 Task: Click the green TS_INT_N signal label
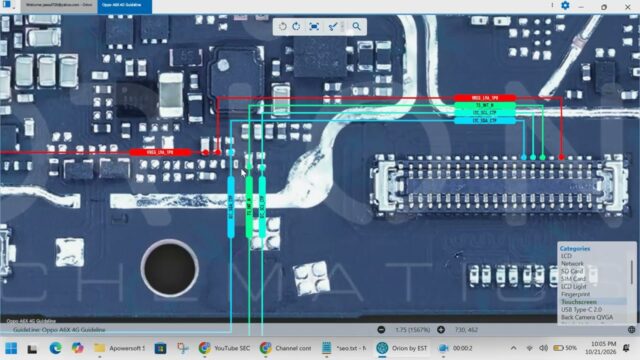[485, 105]
